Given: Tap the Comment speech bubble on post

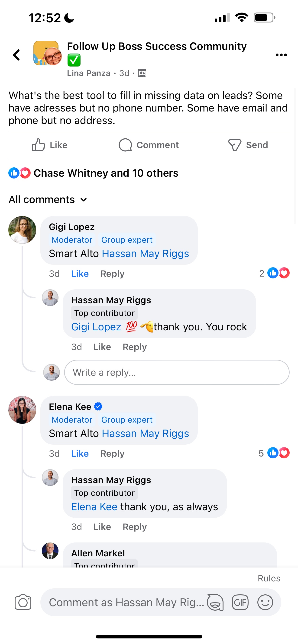Looking at the screenshot, I should pyautogui.click(x=149, y=145).
